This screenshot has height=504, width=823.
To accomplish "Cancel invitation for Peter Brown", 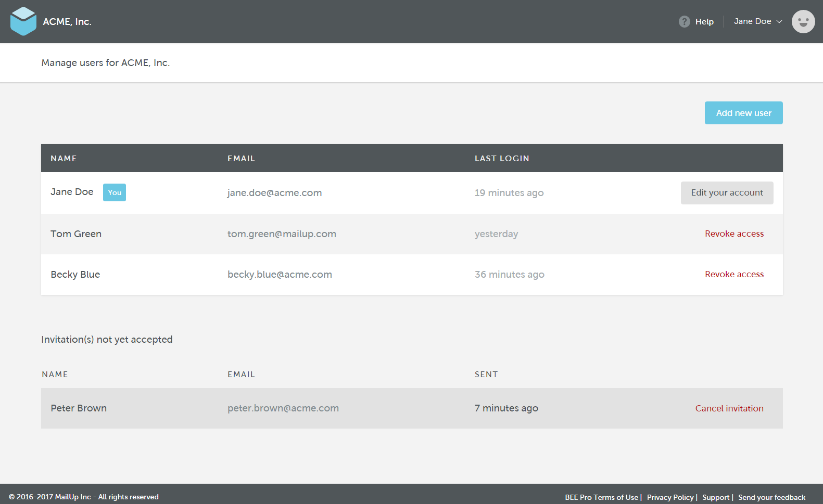I will coord(729,409).
